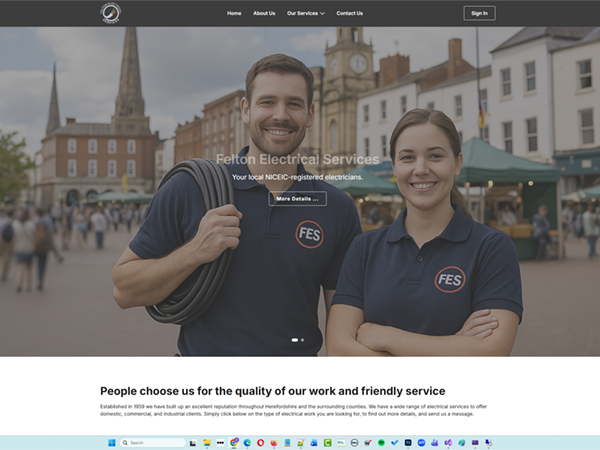Open Spotify from the taskbar
The image size is (600, 450).
click(x=381, y=443)
